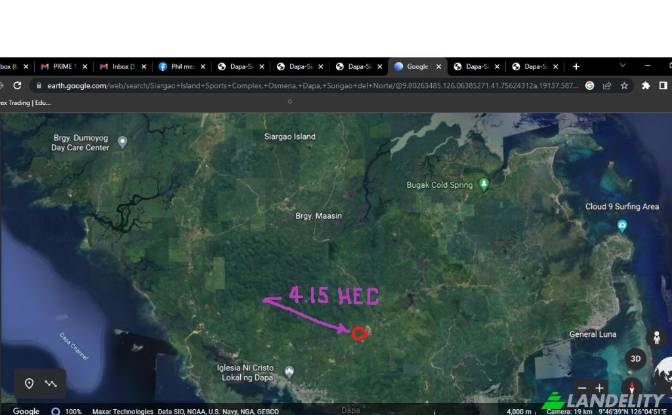Open the Extensions puzzle icon
The image size is (672, 415).
click(x=645, y=86)
